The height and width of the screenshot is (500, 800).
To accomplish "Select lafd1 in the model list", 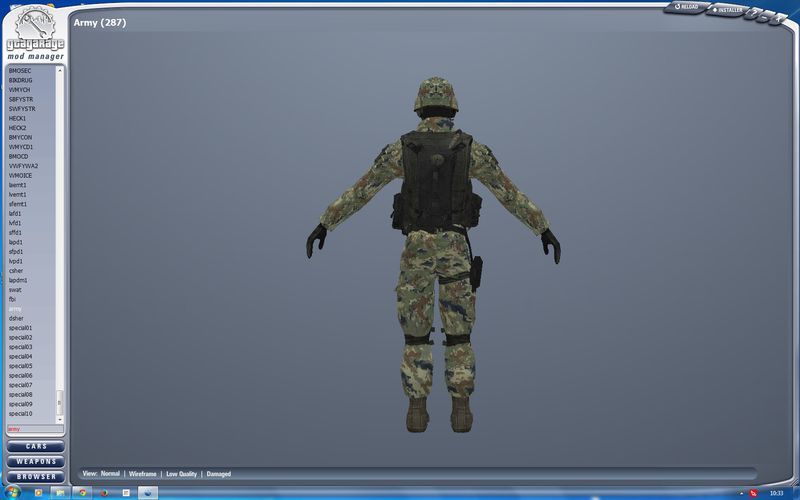I will click(15, 214).
